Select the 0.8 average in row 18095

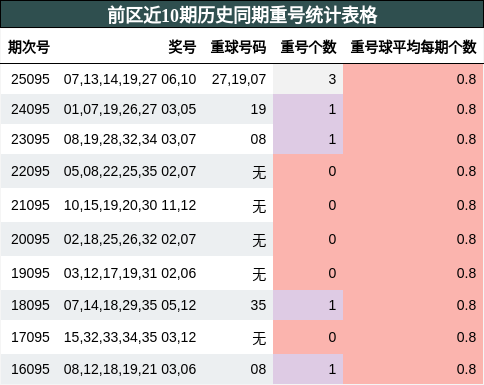[466, 305]
